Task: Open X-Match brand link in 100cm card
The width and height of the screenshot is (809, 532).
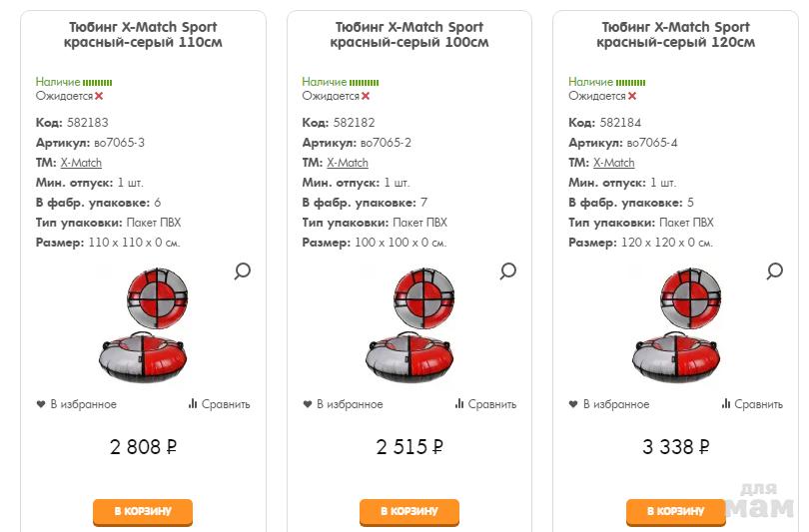Action: pyautogui.click(x=348, y=163)
